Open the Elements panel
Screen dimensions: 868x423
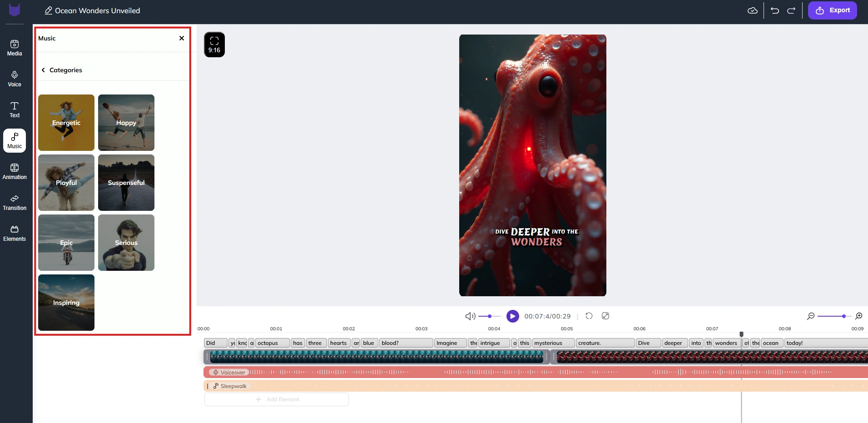click(15, 234)
